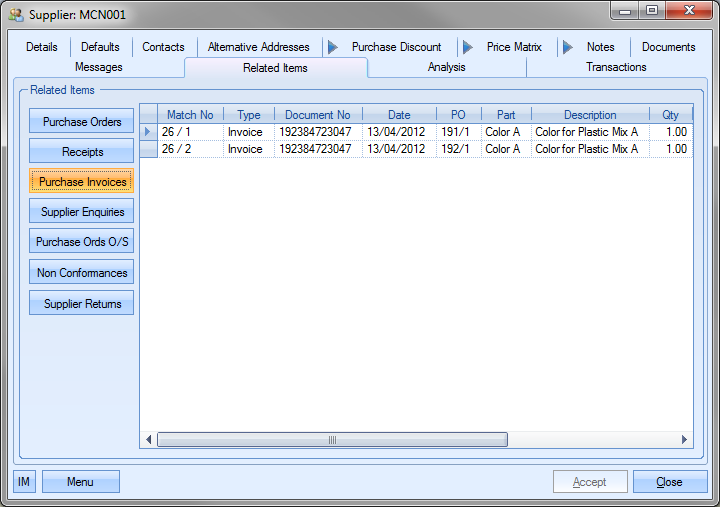View Non Conformances items
Image resolution: width=720 pixels, height=507 pixels.
tap(82, 273)
